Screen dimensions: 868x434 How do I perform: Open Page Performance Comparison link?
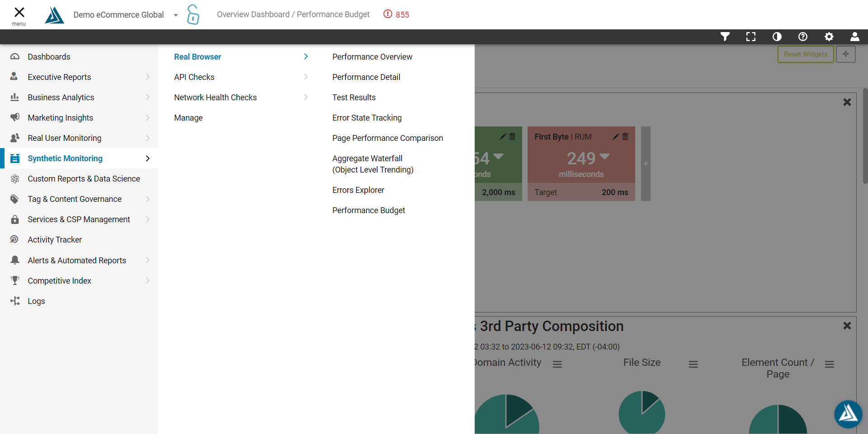click(x=387, y=138)
